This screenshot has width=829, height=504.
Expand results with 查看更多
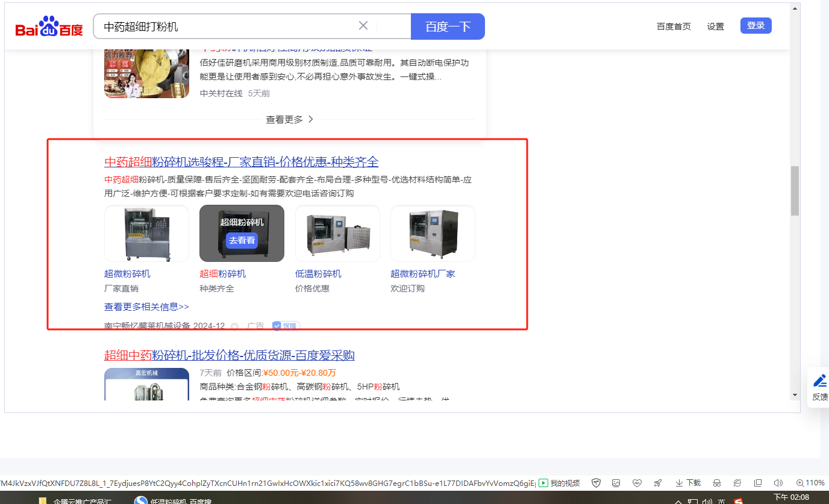coord(290,119)
